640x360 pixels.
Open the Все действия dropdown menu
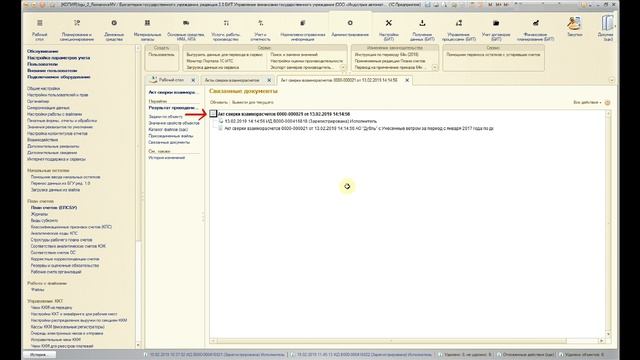[x=587, y=102]
